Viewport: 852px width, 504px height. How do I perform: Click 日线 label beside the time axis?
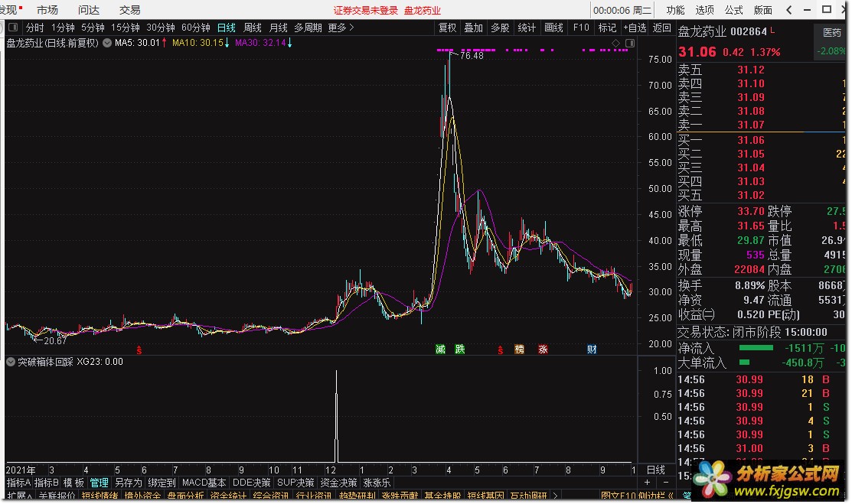tap(656, 470)
